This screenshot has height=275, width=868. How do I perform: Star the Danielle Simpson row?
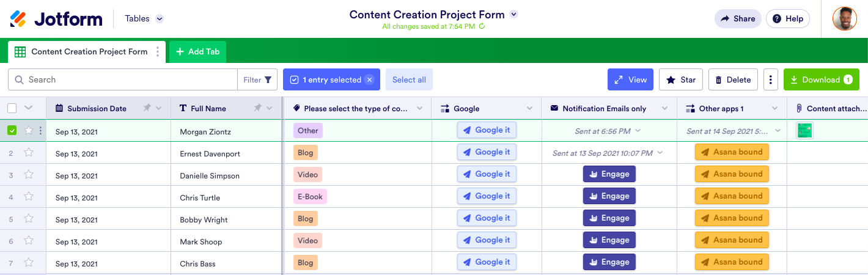(29, 175)
